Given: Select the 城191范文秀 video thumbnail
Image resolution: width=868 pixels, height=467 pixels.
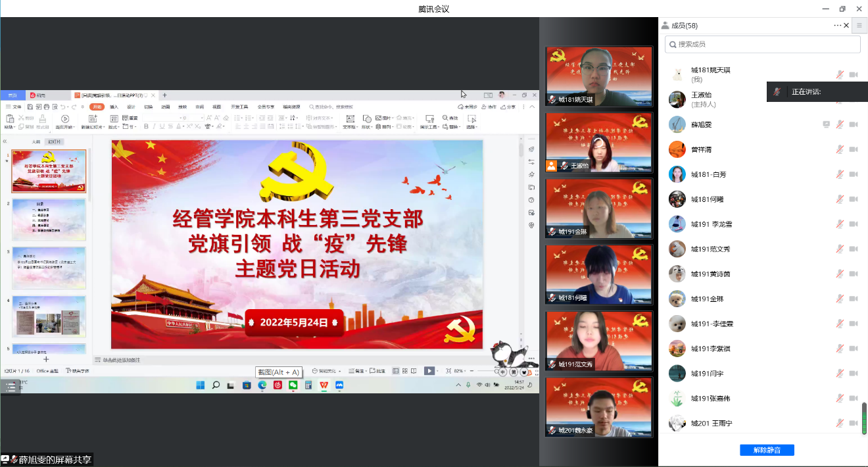Looking at the screenshot, I should [x=599, y=340].
